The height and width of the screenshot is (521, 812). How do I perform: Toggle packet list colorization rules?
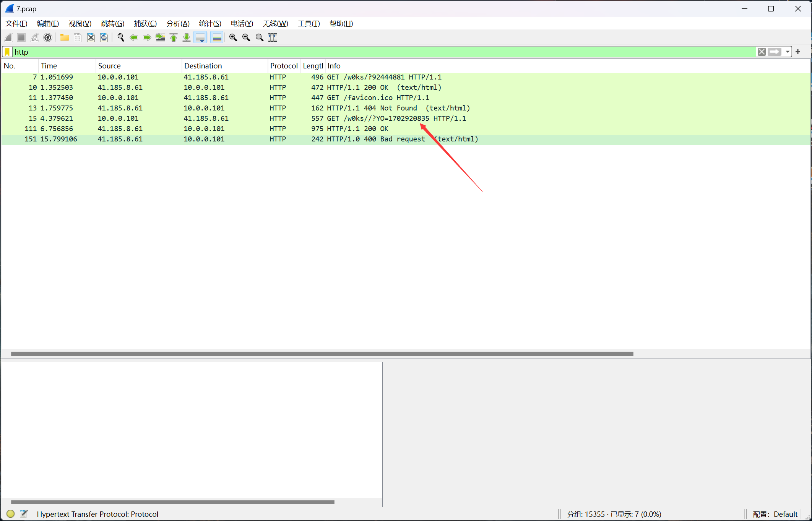tap(217, 37)
